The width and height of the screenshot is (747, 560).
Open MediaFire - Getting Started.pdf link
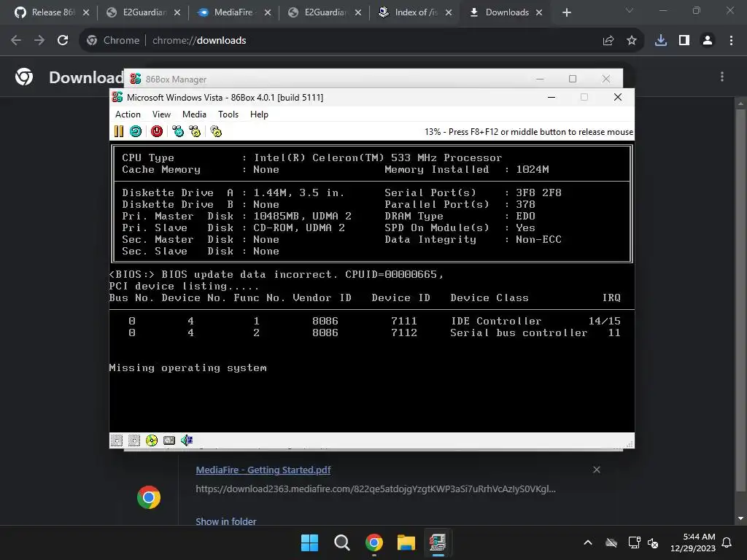pos(263,470)
